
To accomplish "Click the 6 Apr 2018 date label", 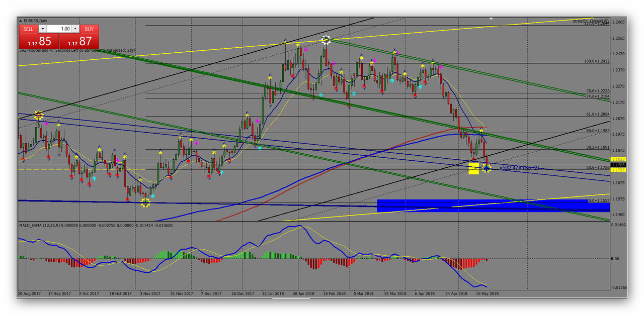I will point(425,293).
